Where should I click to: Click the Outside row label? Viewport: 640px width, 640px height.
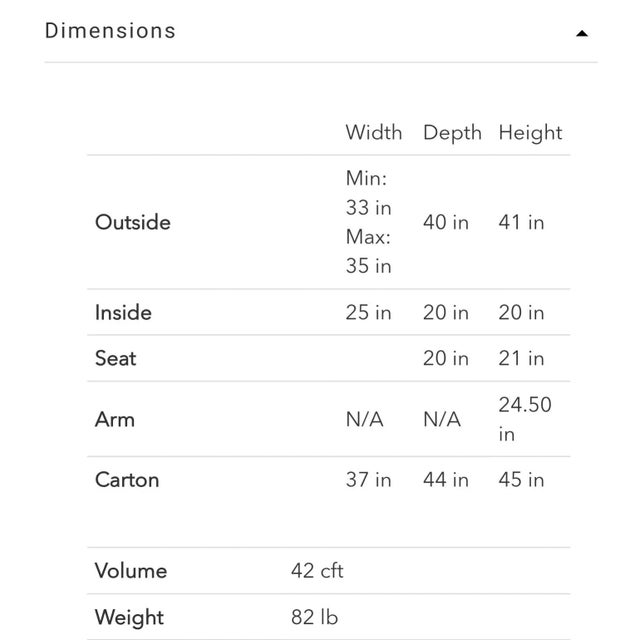pyautogui.click(x=132, y=222)
